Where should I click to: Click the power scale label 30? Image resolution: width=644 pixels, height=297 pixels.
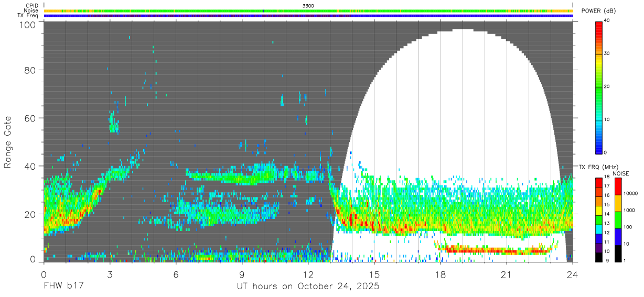[606, 53]
